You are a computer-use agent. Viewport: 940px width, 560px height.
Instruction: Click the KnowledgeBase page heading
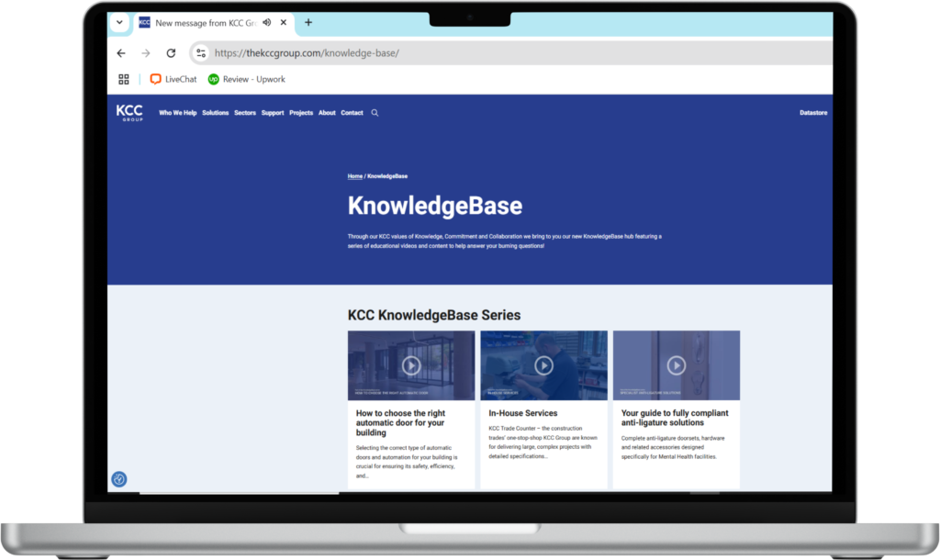pos(434,206)
